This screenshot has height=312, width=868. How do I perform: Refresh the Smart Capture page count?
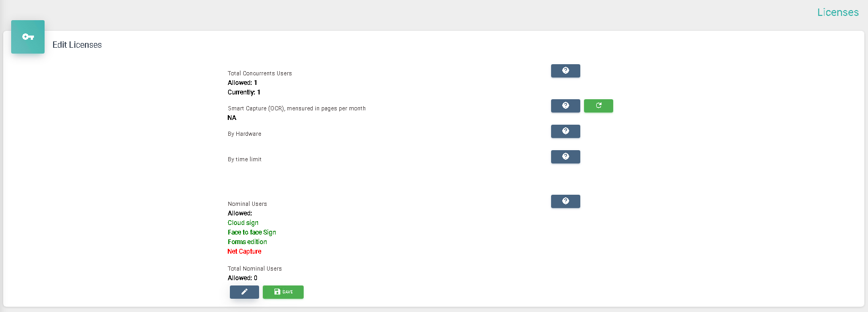point(598,106)
